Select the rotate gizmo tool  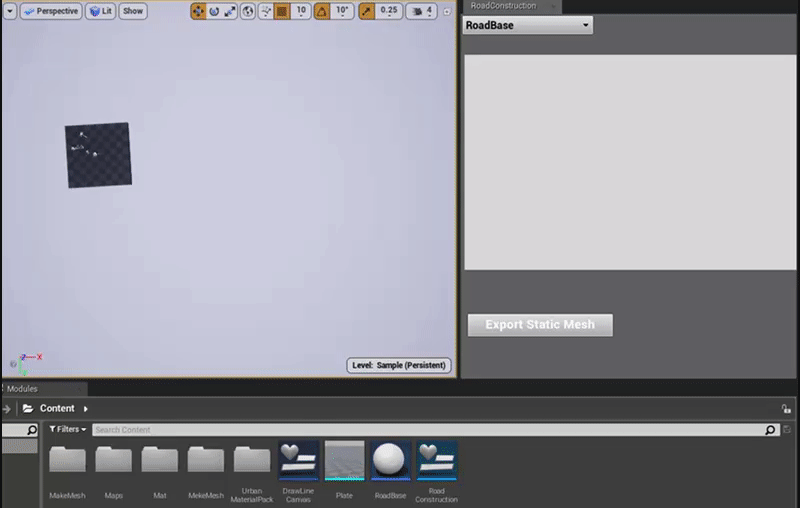coord(214,11)
